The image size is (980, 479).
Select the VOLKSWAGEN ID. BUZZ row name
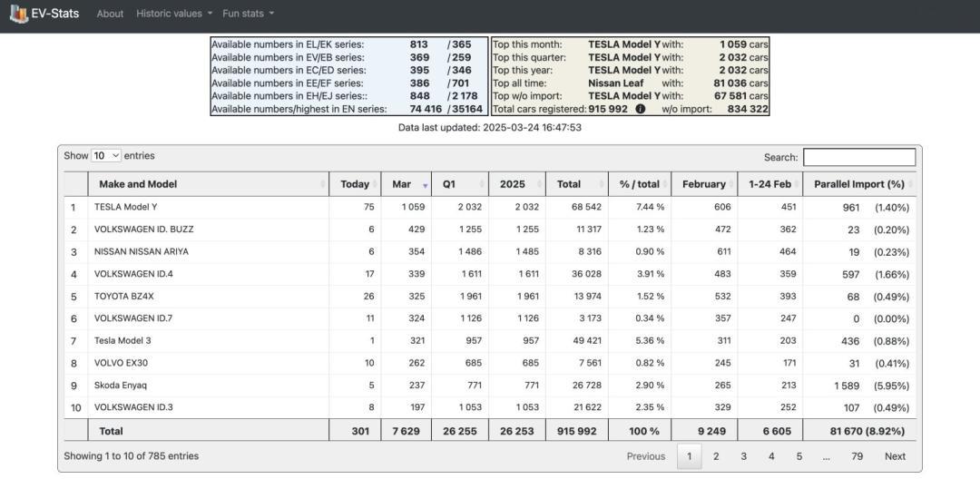(x=143, y=230)
